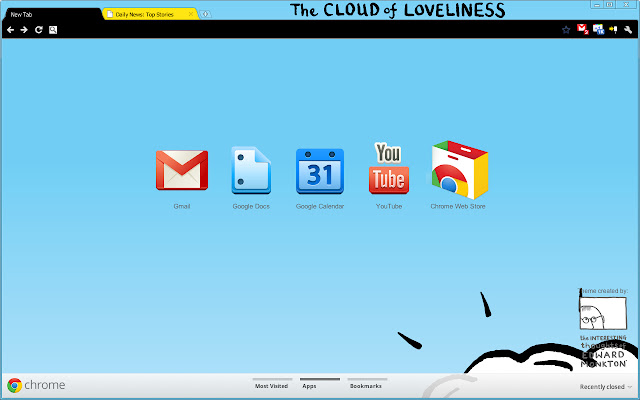Click the Chrome Web Store label text
This screenshot has height=400, width=640.
458,206
